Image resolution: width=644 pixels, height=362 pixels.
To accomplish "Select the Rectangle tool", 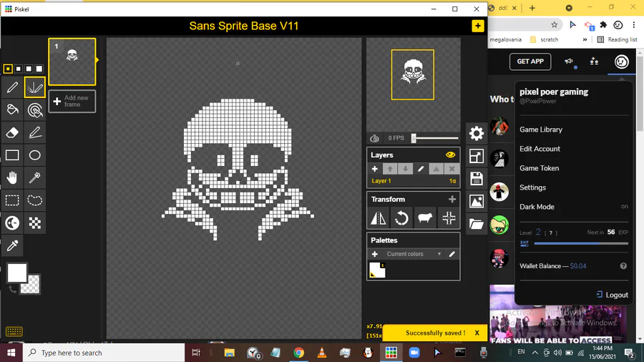I will 12,155.
